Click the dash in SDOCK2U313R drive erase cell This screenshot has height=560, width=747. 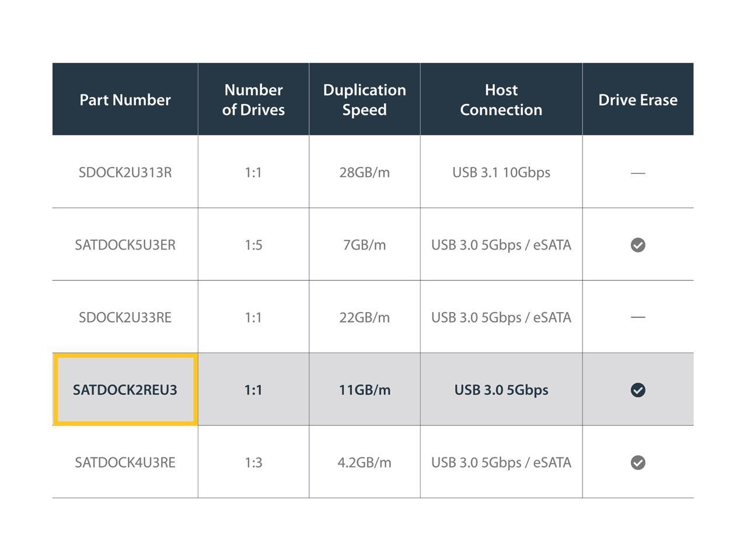tap(638, 173)
